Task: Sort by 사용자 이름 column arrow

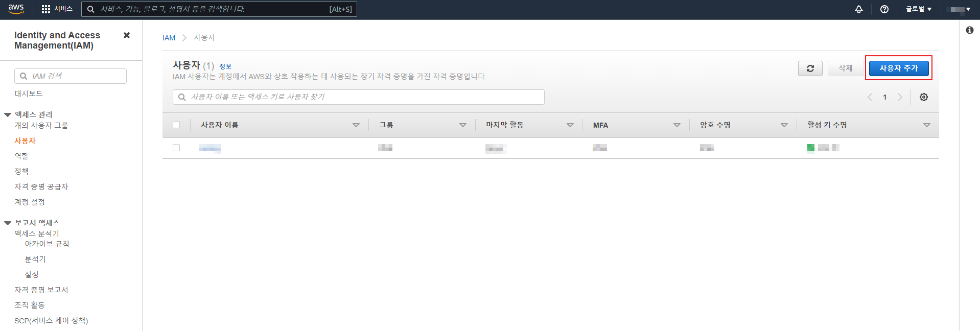Action: [356, 125]
